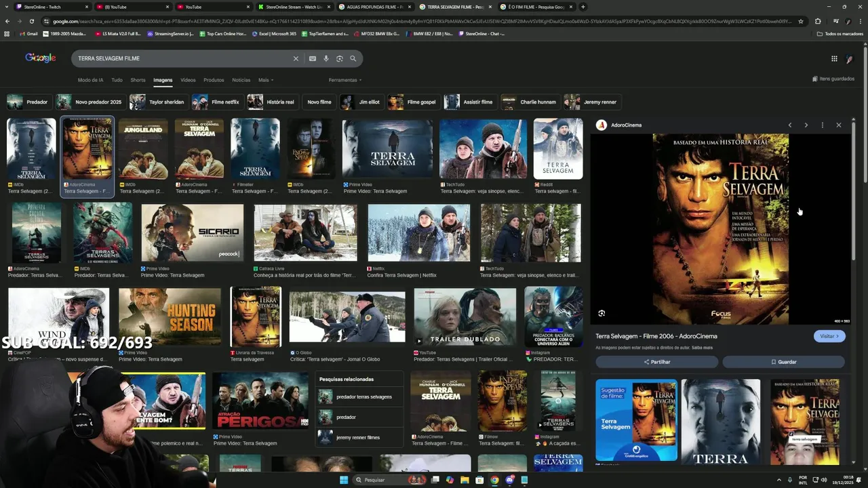Filter by the Jeremy renner chip

coord(591,102)
